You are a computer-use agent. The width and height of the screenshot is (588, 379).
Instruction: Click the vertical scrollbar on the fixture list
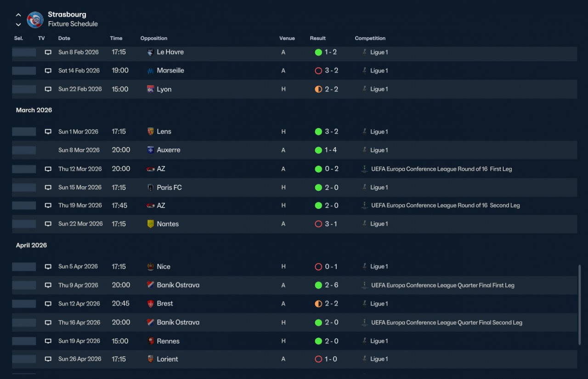[579, 305]
